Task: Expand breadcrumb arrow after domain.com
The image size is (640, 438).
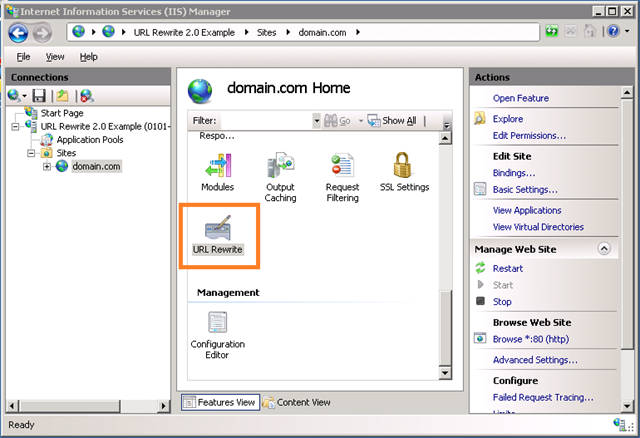Action: click(x=358, y=32)
